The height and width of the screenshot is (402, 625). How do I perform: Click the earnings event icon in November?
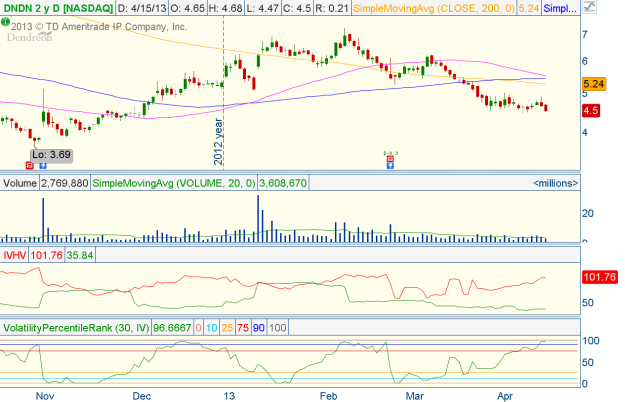pos(30,164)
